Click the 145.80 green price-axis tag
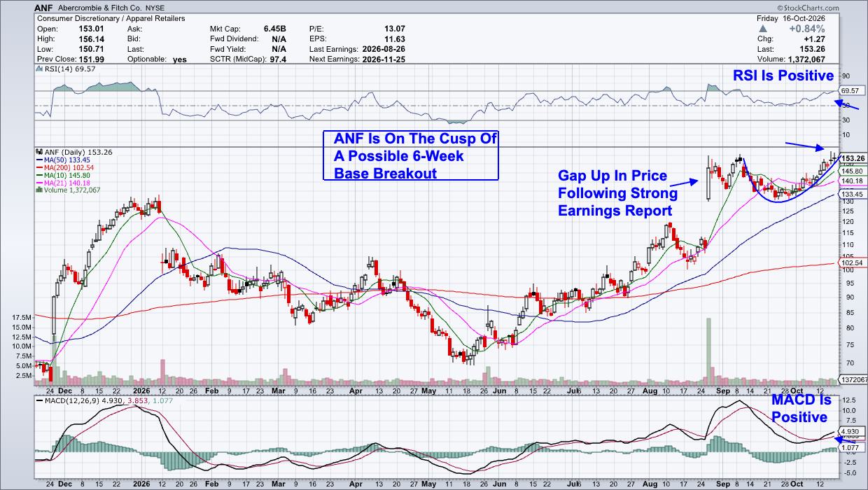 pyautogui.click(x=851, y=170)
